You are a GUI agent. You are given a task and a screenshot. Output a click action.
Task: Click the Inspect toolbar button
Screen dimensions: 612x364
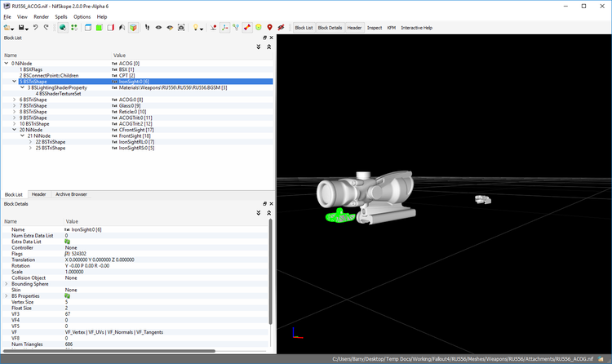click(375, 28)
